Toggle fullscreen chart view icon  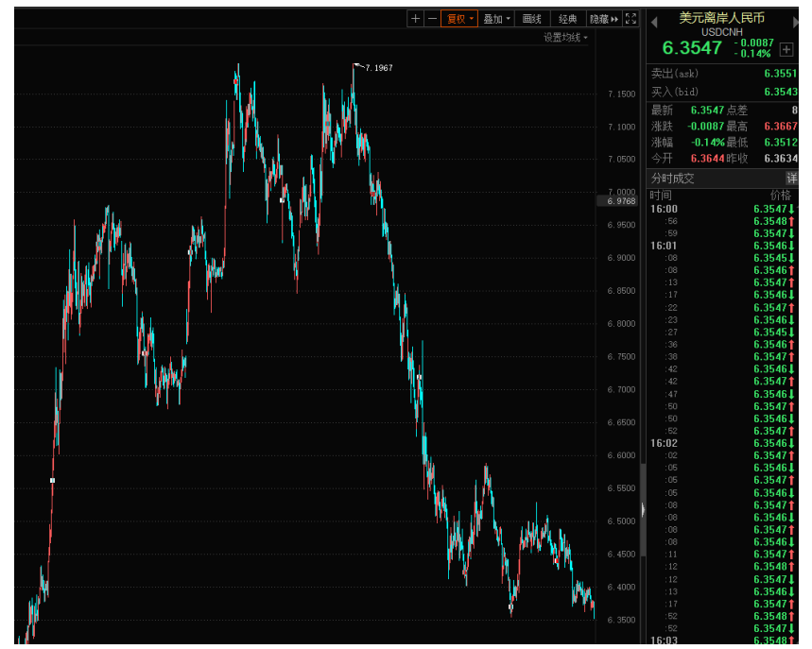coord(631,19)
